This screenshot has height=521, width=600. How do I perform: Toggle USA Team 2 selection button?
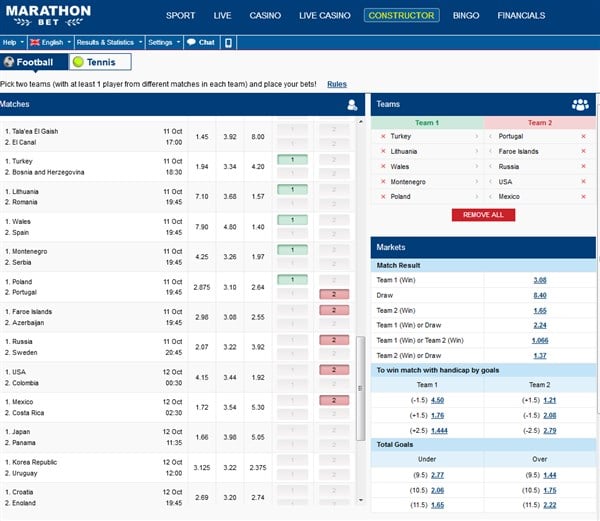pos(334,370)
